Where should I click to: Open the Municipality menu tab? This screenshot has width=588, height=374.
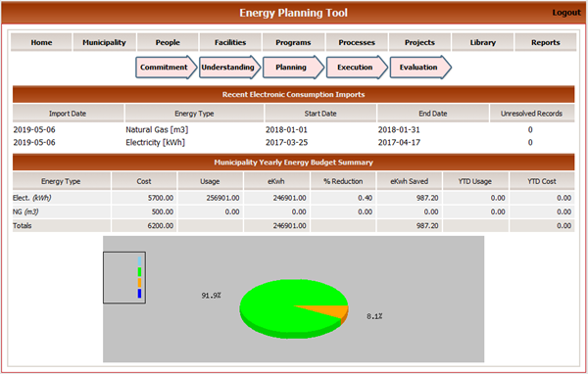tap(104, 42)
